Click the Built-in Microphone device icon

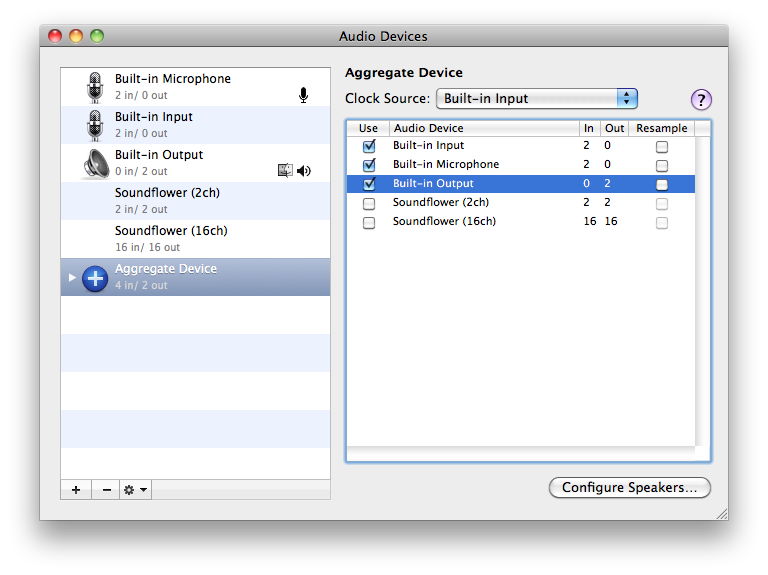click(x=95, y=87)
